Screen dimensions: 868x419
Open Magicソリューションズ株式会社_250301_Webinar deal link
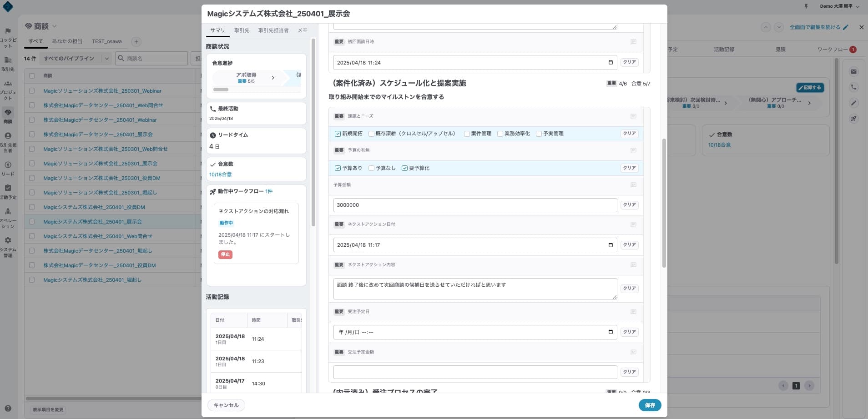pyautogui.click(x=102, y=91)
